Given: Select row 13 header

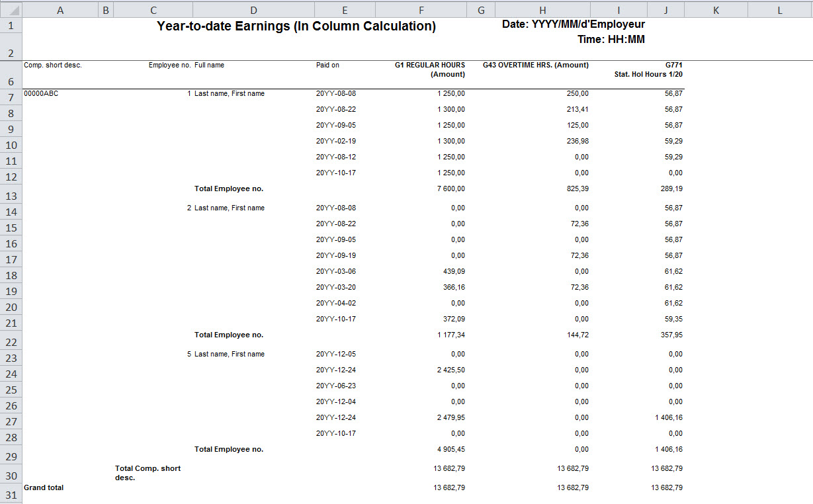Looking at the screenshot, I should tap(11, 196).
